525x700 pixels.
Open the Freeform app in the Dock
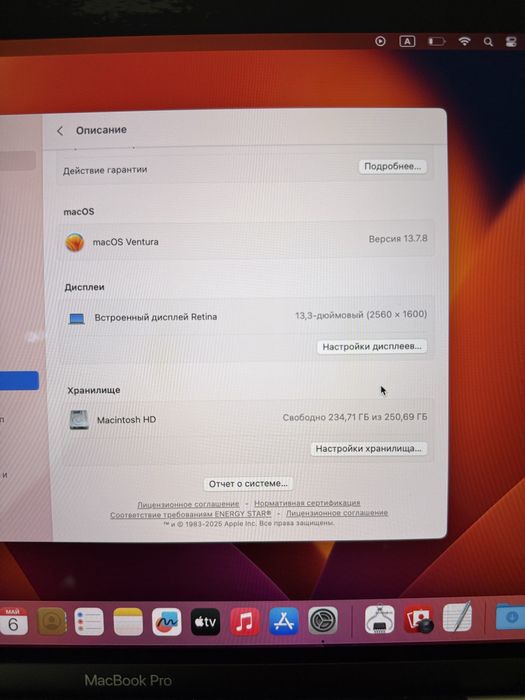(x=167, y=621)
